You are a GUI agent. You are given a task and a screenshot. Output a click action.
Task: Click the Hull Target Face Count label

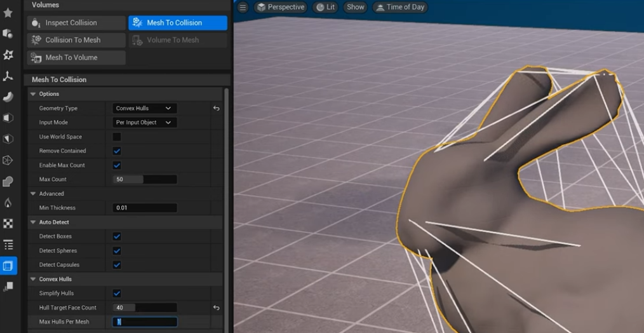(x=68, y=308)
